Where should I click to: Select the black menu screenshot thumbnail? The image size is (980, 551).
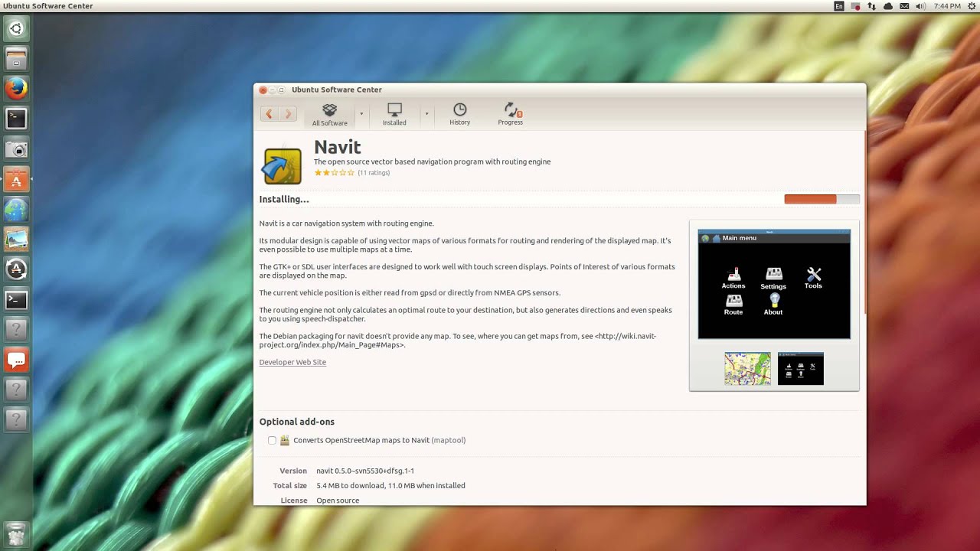click(x=801, y=369)
